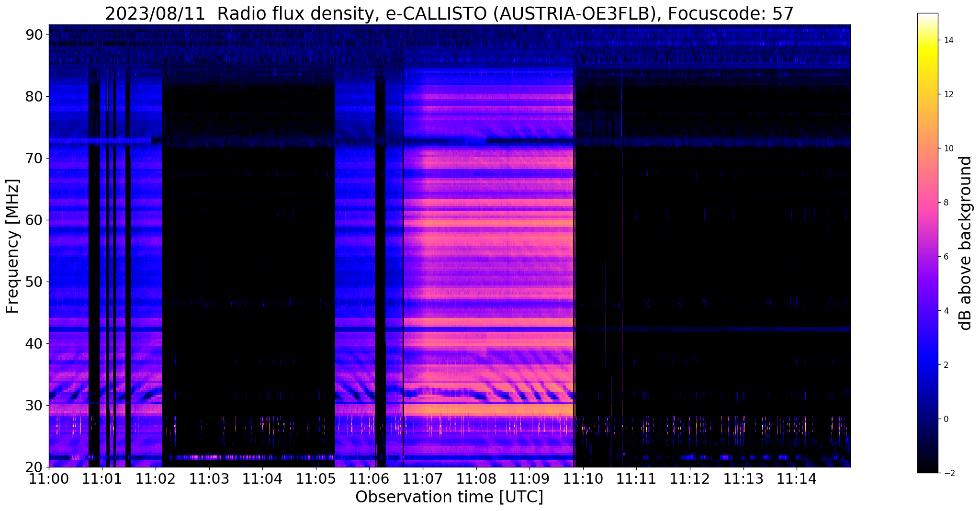
Task: Click the 11:01 time tick label
Action: pos(102,478)
